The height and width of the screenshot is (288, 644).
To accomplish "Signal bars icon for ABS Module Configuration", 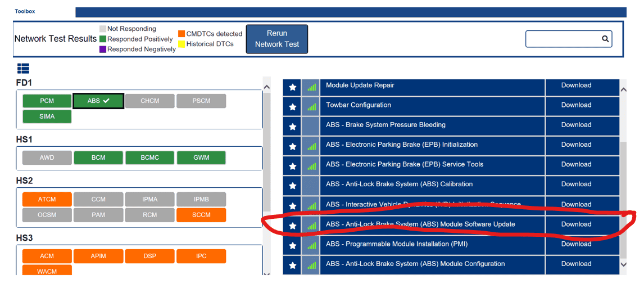I will tap(311, 265).
